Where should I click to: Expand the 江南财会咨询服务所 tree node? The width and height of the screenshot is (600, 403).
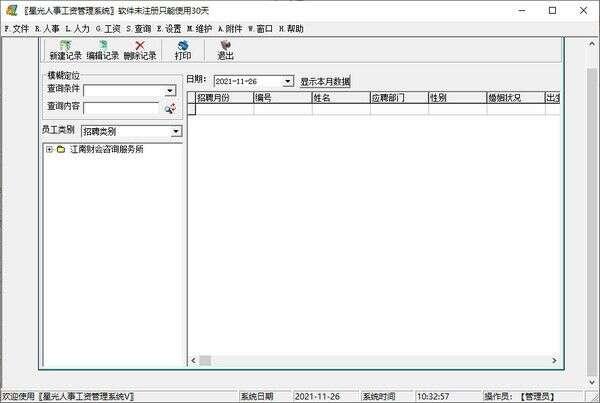49,149
